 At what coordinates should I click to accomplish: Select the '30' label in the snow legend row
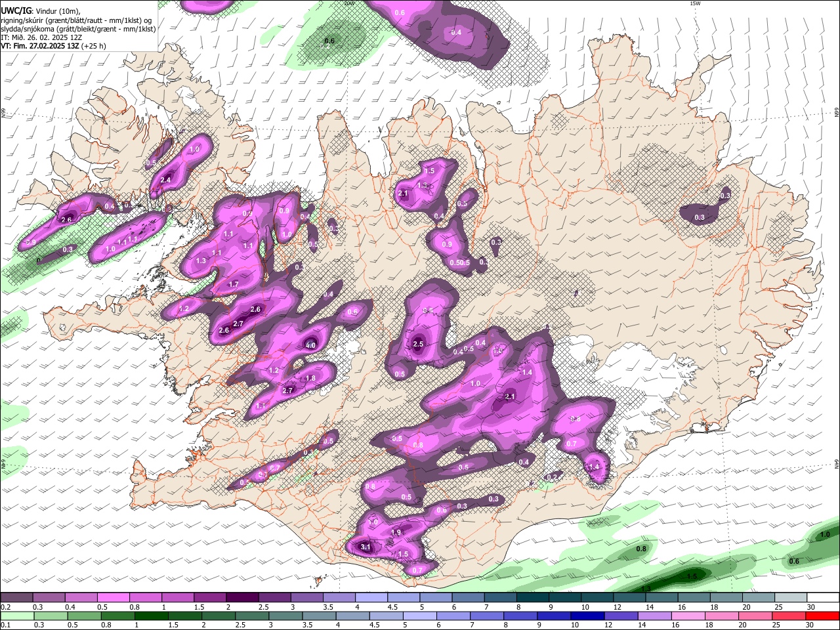pyautogui.click(x=810, y=607)
